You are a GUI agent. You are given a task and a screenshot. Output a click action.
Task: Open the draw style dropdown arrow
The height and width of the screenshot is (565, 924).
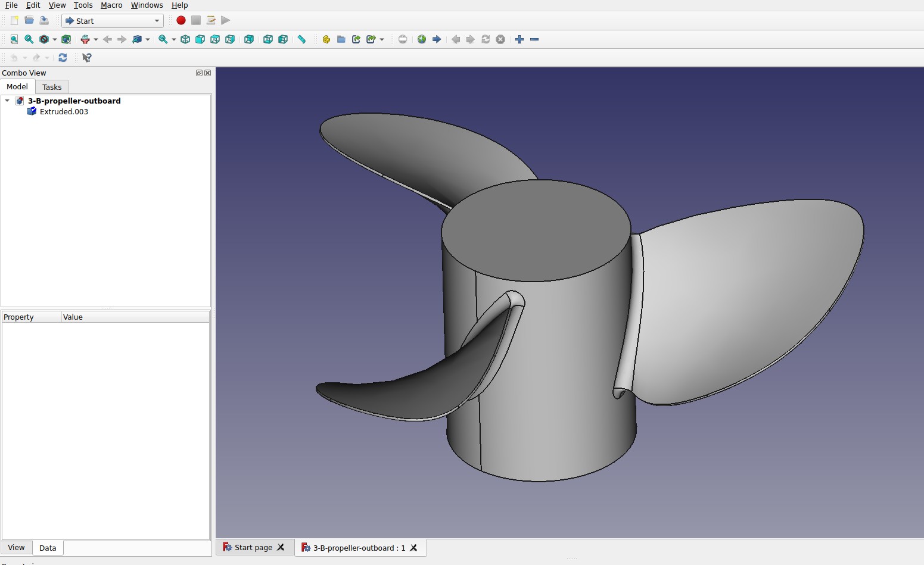tap(55, 40)
